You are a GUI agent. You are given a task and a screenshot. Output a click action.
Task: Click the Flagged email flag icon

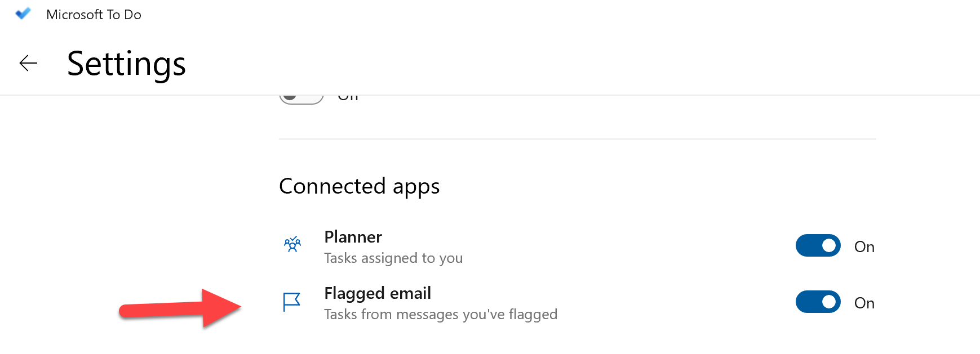[x=291, y=302]
